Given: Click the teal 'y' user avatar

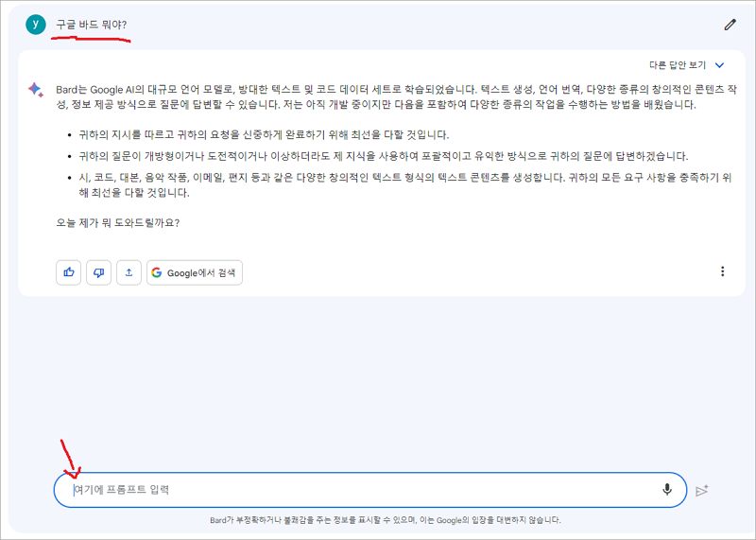Looking at the screenshot, I should pyautogui.click(x=36, y=25).
